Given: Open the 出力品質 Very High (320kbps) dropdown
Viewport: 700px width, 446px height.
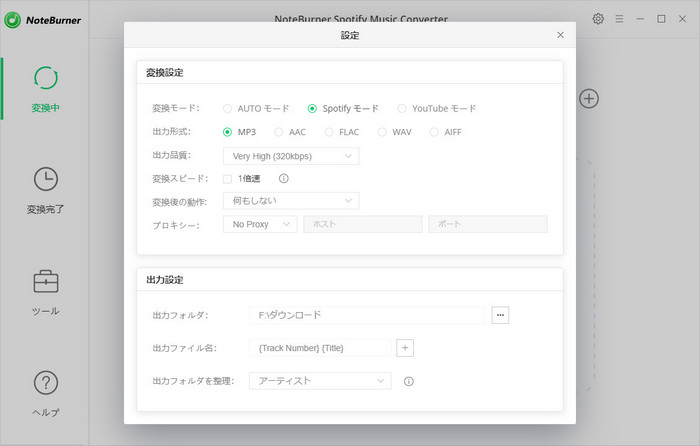Looking at the screenshot, I should (x=291, y=156).
